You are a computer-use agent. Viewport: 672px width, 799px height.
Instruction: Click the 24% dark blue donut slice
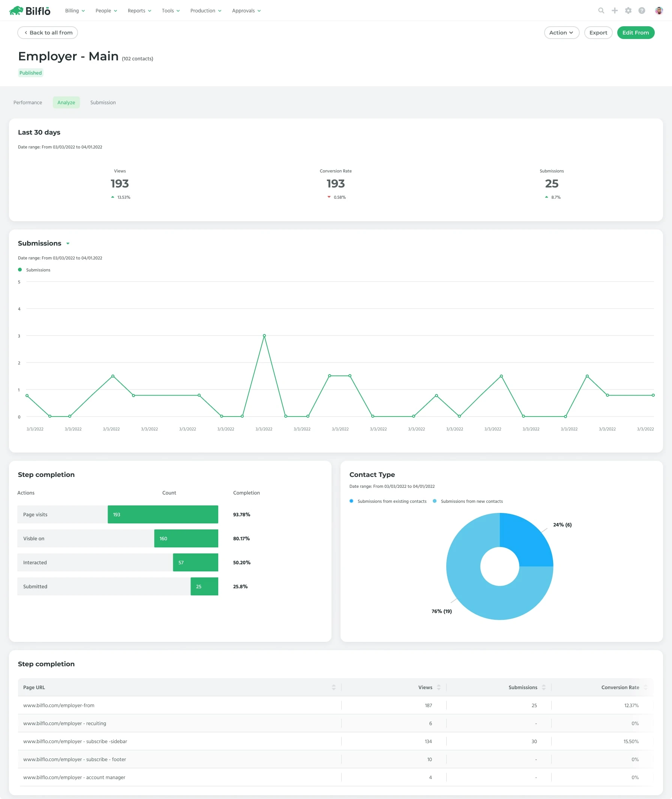point(526,541)
